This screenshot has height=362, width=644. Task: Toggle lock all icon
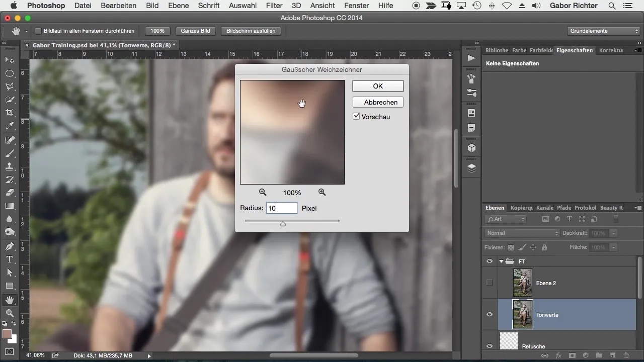click(544, 247)
